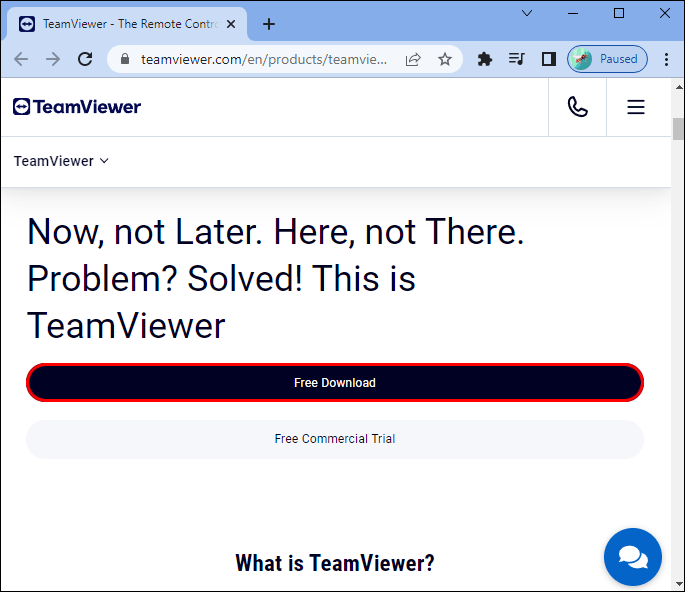Open the media control playlist icon
The image size is (685, 592).
(x=517, y=59)
